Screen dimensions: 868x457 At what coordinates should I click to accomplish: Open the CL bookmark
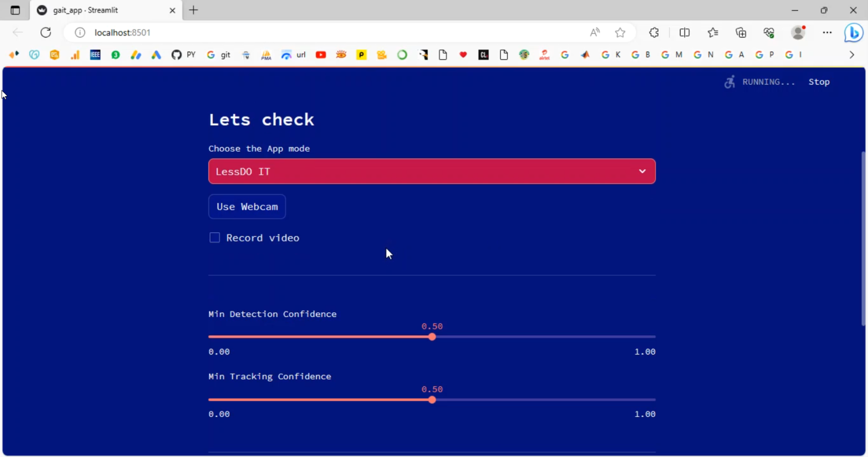click(x=483, y=55)
